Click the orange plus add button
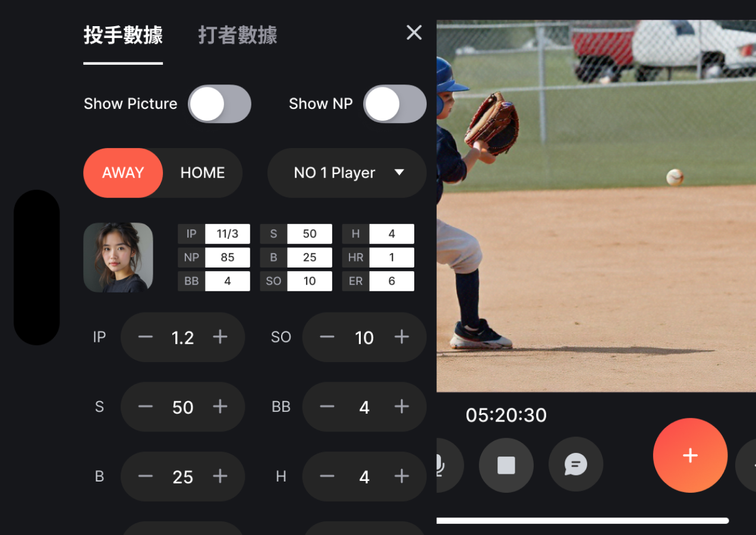 tap(690, 455)
